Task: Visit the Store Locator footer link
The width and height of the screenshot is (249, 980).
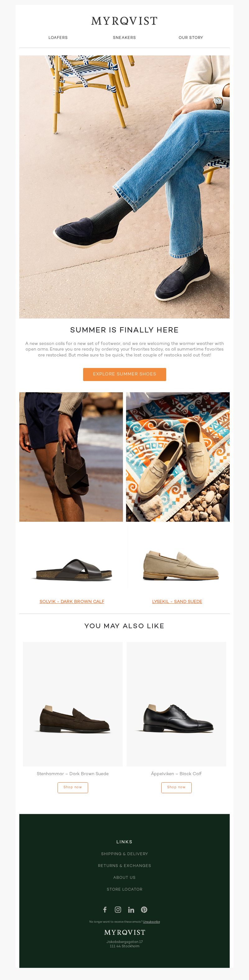Action: 124,889
